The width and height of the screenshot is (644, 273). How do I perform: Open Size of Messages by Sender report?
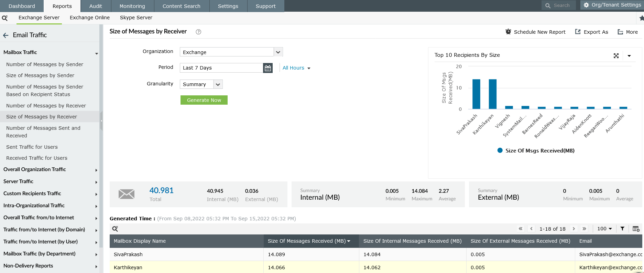tap(40, 75)
